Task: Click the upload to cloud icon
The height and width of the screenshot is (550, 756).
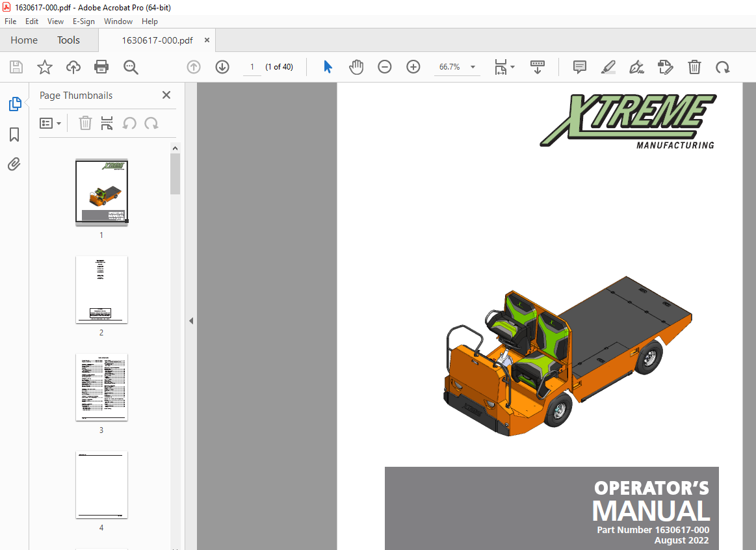Action: click(73, 67)
